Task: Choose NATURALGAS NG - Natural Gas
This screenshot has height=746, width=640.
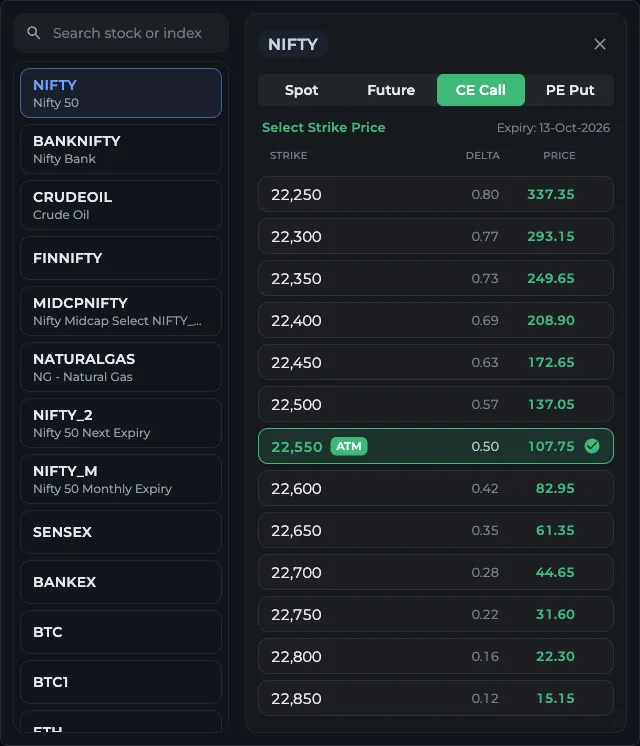Action: (121, 367)
